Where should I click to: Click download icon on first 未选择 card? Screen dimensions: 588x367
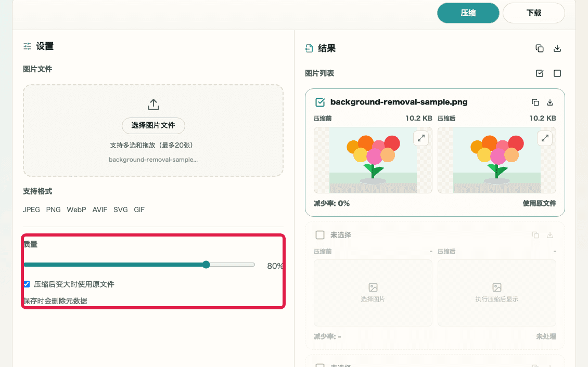549,235
